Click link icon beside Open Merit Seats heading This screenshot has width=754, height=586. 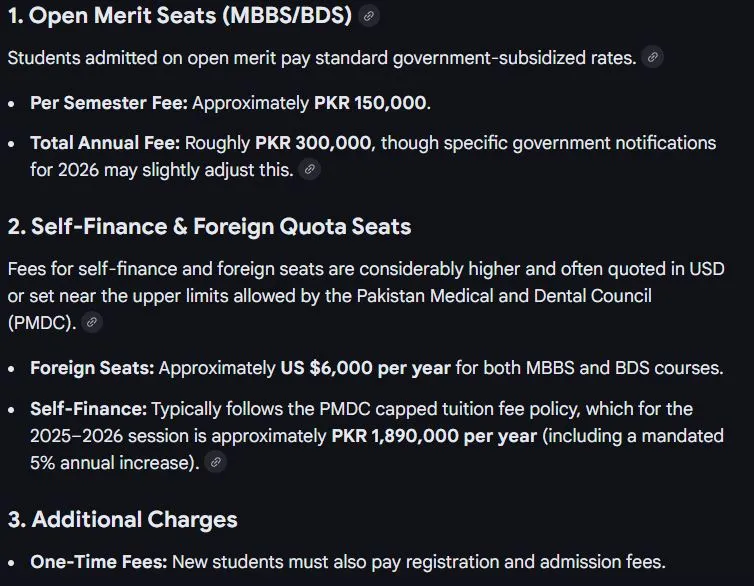click(x=369, y=17)
